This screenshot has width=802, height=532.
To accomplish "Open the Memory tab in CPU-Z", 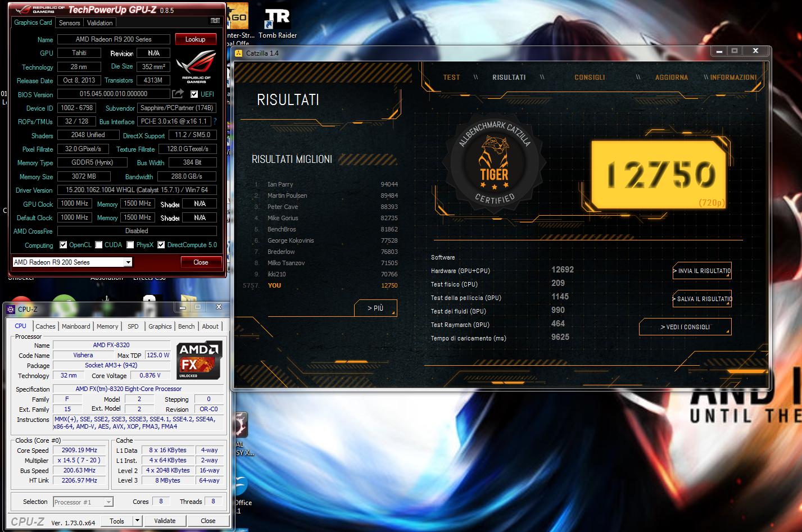I will coord(107,326).
